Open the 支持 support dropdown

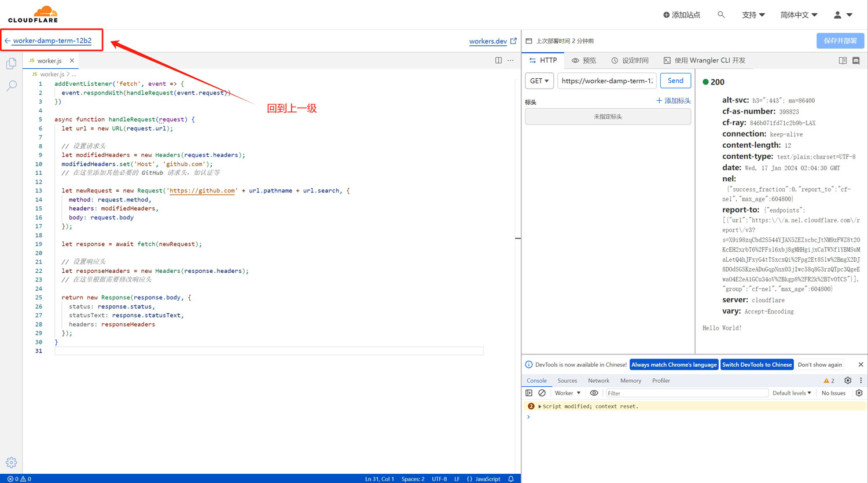pos(753,14)
